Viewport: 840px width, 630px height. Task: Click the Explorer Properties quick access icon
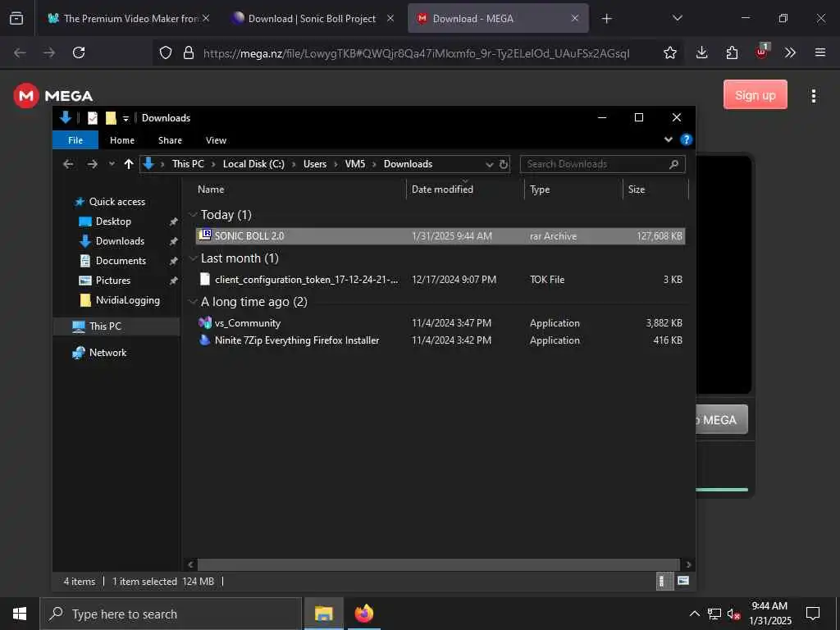pyautogui.click(x=93, y=118)
